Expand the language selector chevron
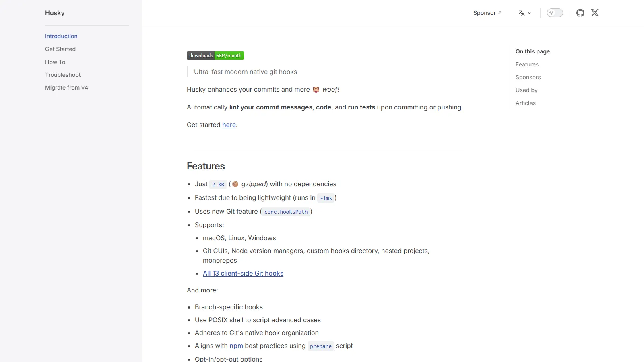This screenshot has height=362, width=644. pyautogui.click(x=529, y=13)
